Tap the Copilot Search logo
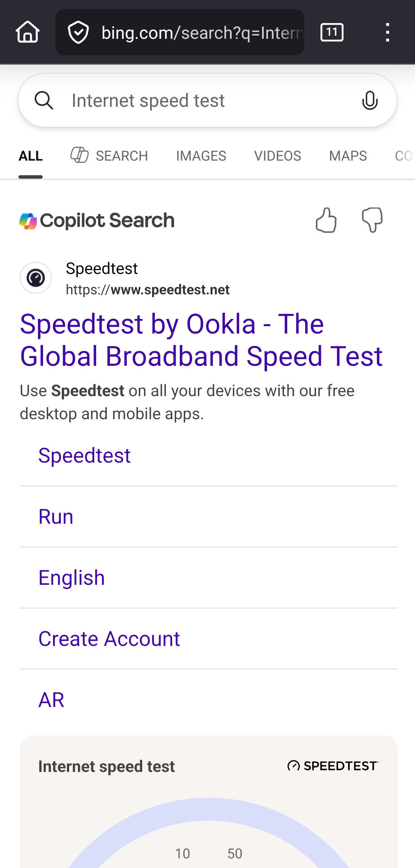This screenshot has width=415, height=868. pos(97,221)
